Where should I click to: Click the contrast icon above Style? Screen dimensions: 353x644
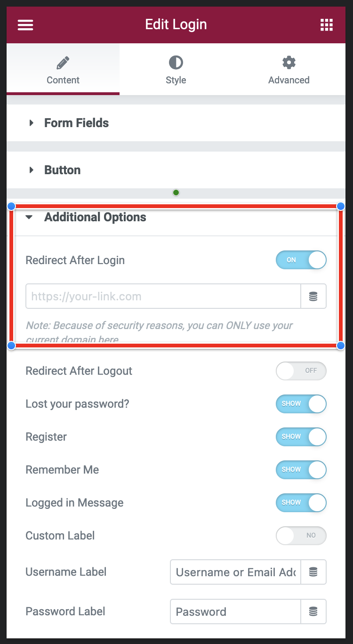176,62
